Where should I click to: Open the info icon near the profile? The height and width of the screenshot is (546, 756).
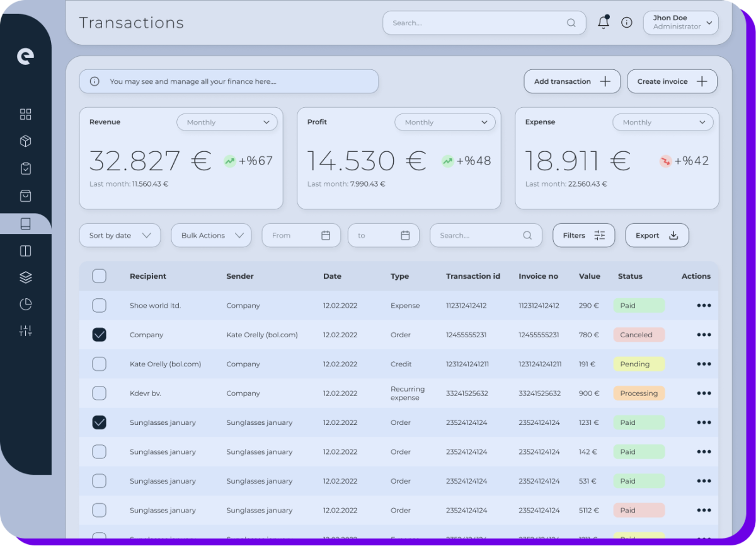[626, 22]
